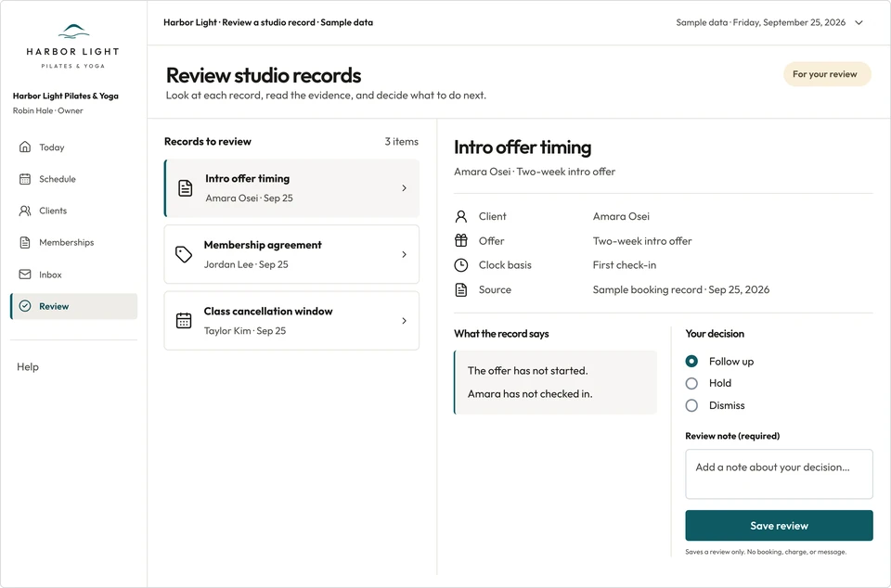Click the For your review badge
Screen dimensions: 891x588
pos(827,74)
